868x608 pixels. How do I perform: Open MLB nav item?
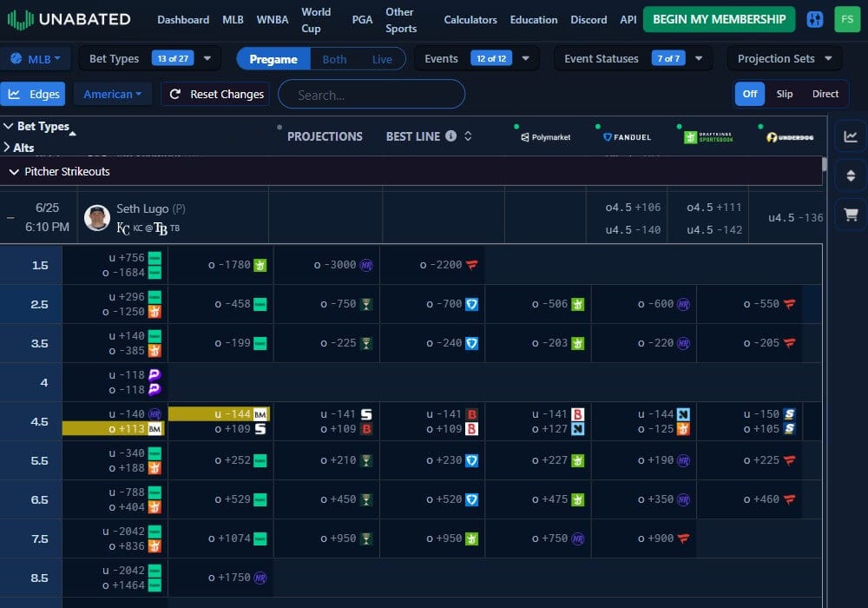(x=233, y=20)
